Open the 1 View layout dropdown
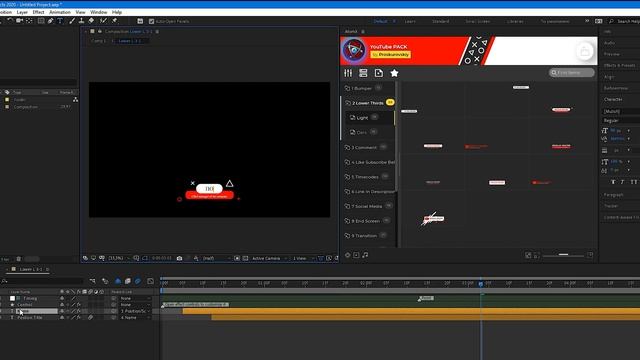The width and height of the screenshot is (640, 360). tap(303, 258)
